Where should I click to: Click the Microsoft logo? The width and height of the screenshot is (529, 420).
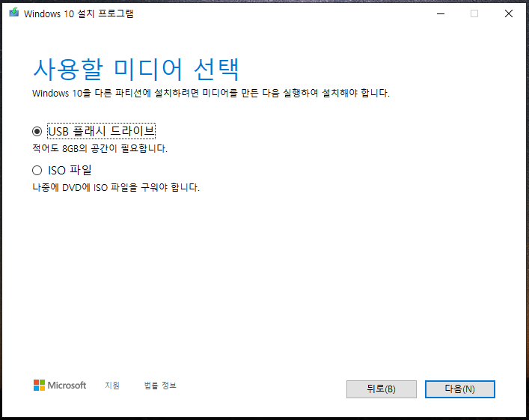tap(60, 386)
